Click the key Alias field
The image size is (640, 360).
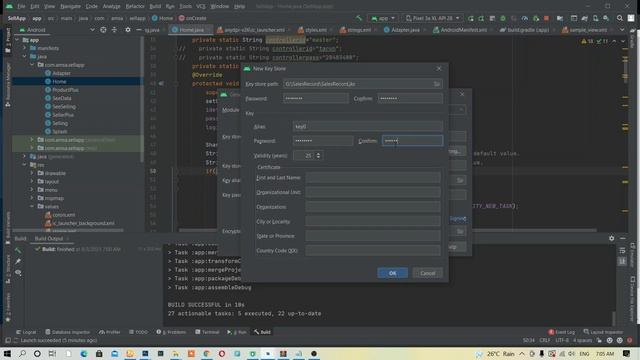(x=367, y=127)
